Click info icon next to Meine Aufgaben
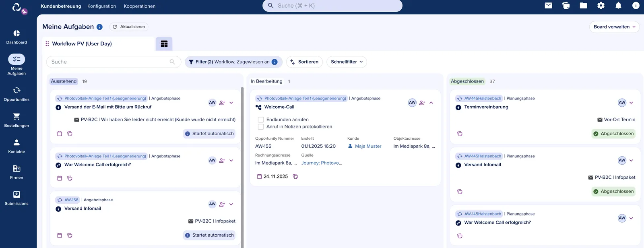Image resolution: width=644 pixels, height=248 pixels. point(99,27)
